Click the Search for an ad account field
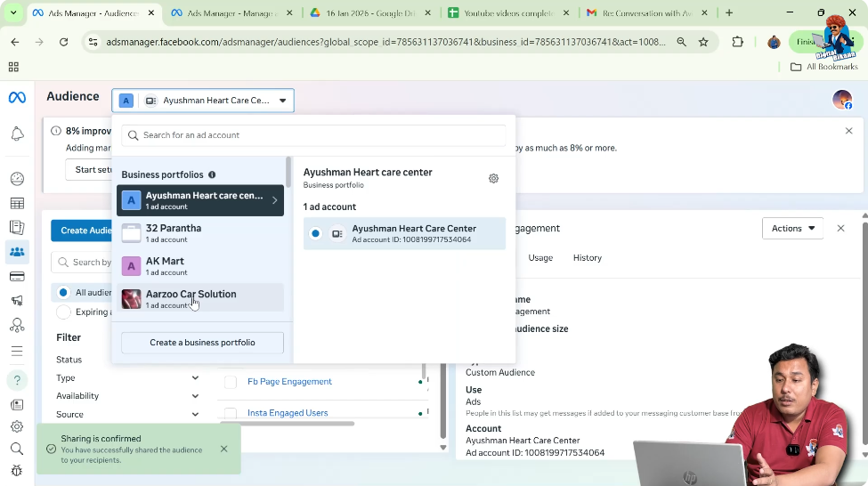Image resolution: width=868 pixels, height=486 pixels. click(313, 135)
